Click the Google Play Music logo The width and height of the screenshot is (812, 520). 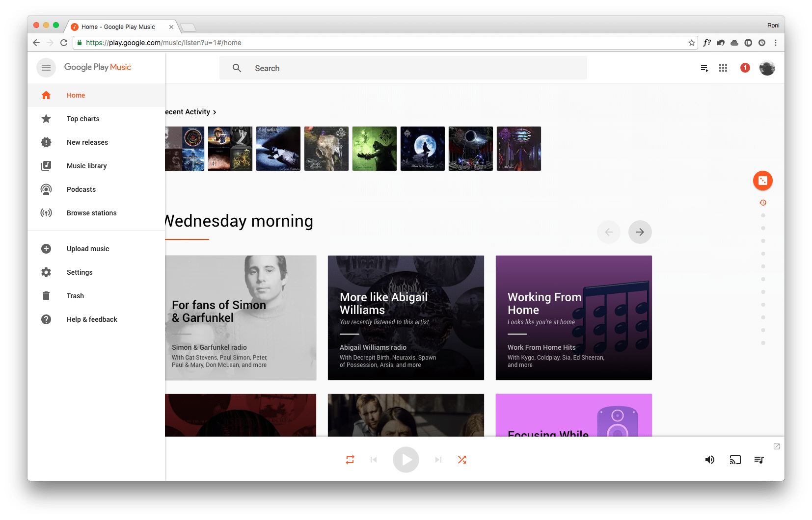(x=98, y=67)
